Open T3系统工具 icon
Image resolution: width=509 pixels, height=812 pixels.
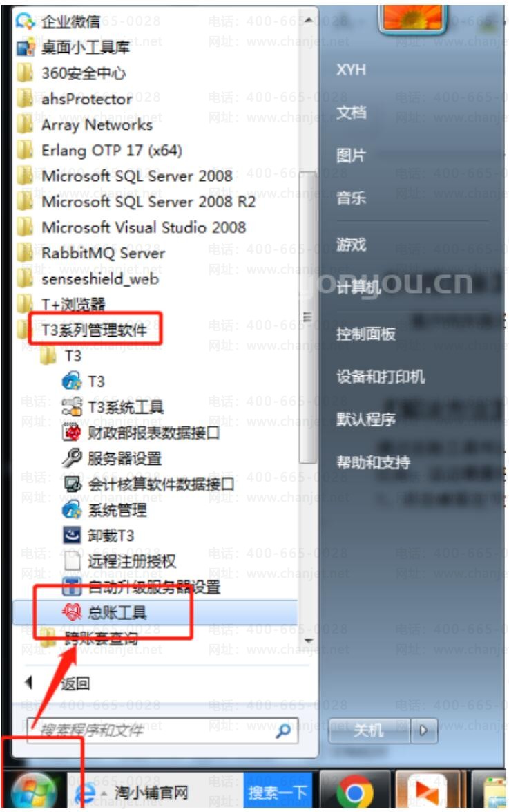pos(72,407)
